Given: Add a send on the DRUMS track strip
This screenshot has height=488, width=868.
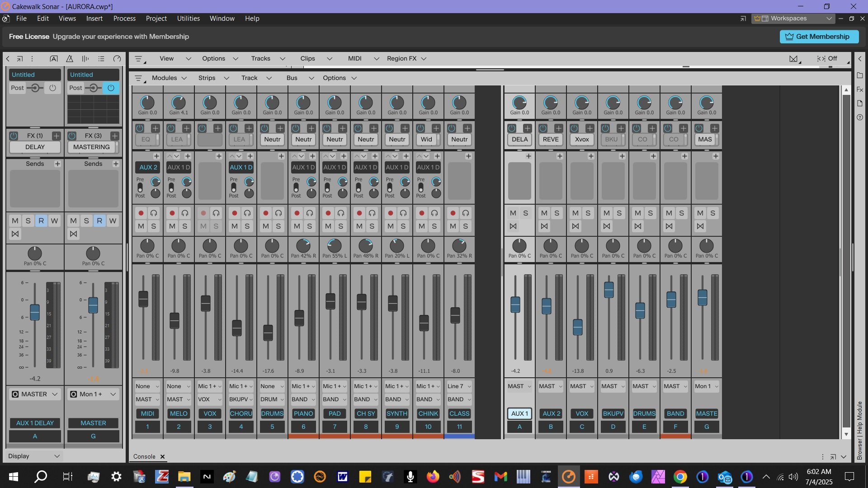Looking at the screenshot, I should pyautogui.click(x=281, y=156).
